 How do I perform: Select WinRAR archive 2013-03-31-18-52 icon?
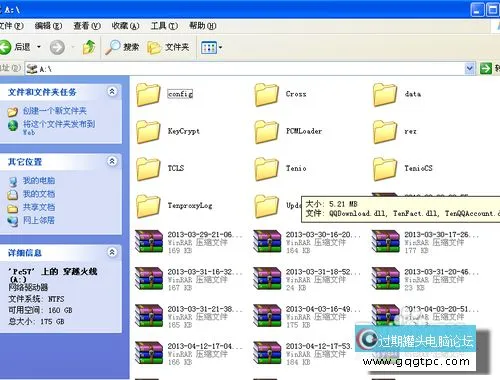[267, 278]
